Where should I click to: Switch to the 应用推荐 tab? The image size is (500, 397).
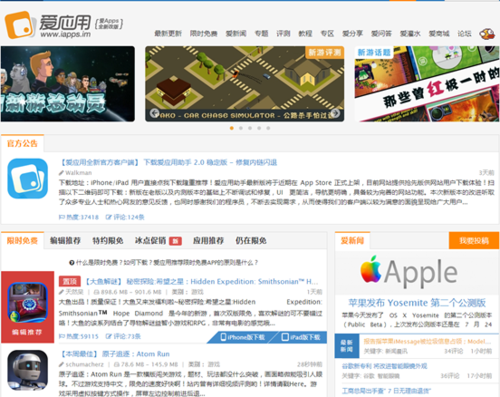[x=208, y=241]
